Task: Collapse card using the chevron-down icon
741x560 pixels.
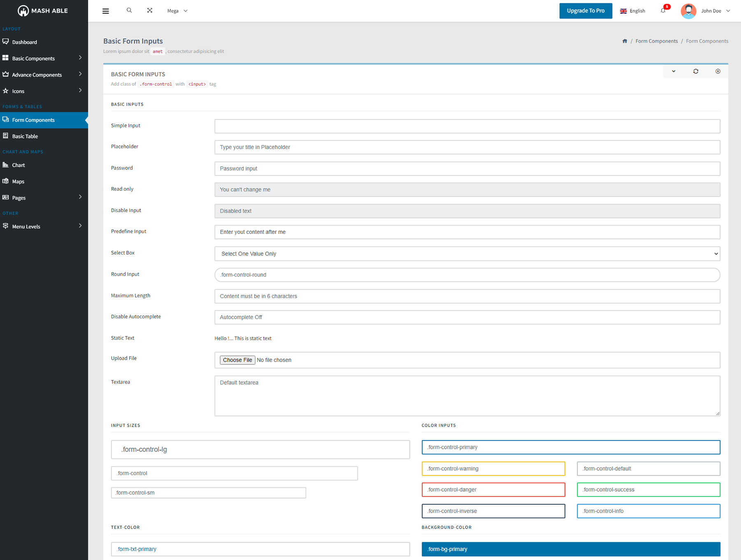Action: pos(673,71)
